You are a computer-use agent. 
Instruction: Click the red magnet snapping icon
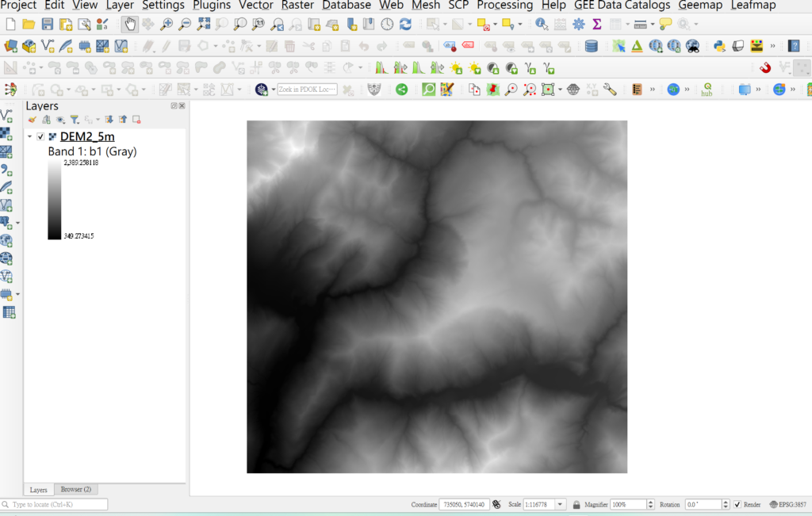765,68
